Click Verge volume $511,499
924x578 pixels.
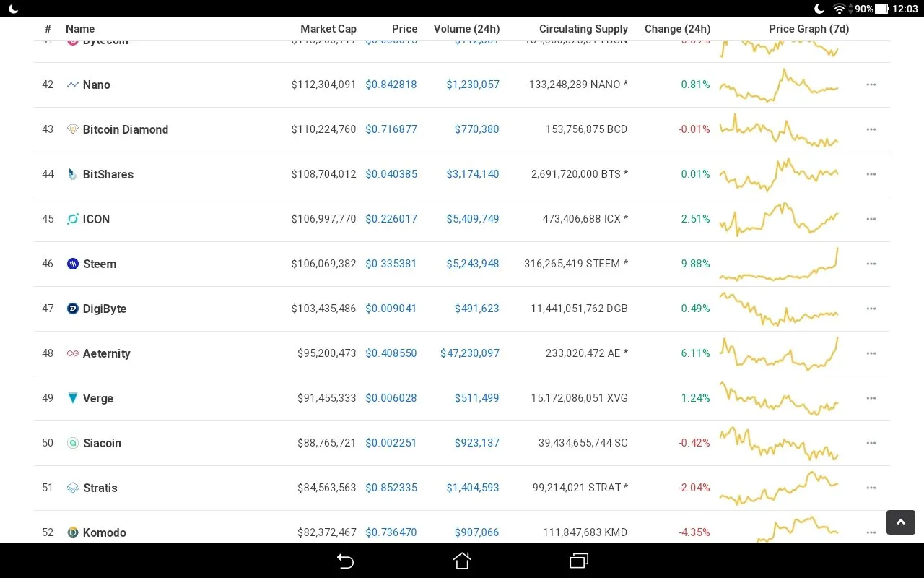[x=477, y=398]
